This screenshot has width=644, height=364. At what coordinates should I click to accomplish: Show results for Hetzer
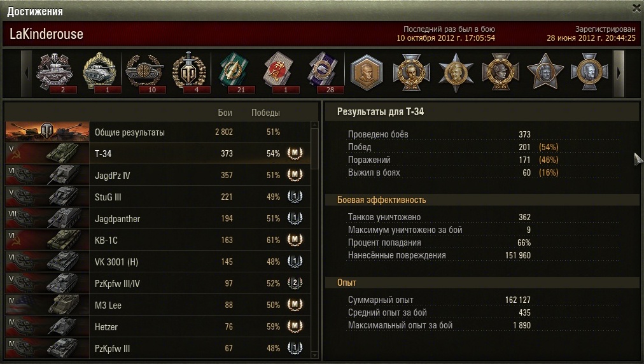click(x=158, y=326)
